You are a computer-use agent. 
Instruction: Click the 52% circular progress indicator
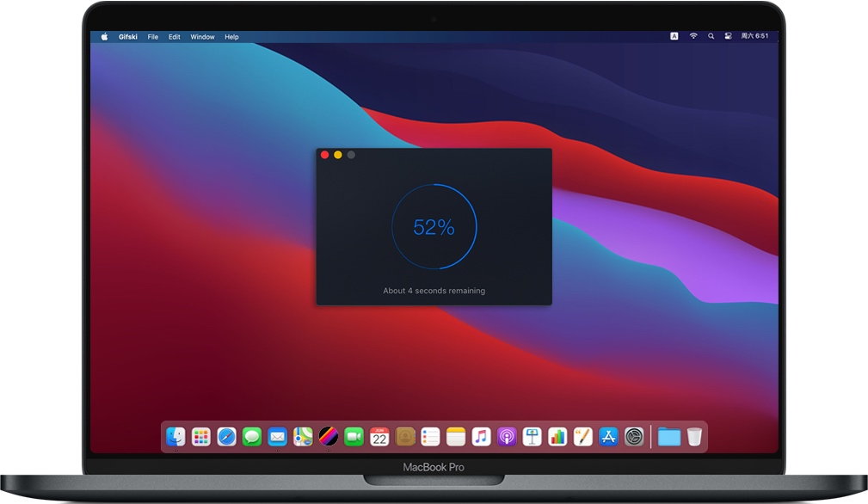point(434,227)
